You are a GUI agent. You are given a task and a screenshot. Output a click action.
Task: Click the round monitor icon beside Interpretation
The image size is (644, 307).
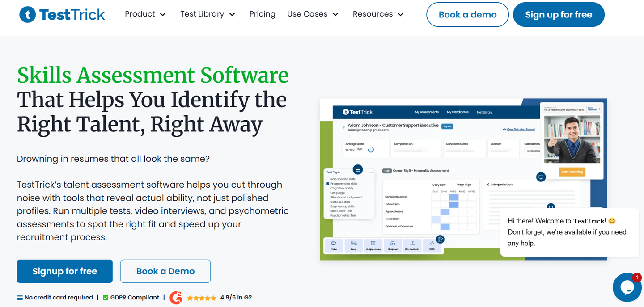pyautogui.click(x=541, y=177)
